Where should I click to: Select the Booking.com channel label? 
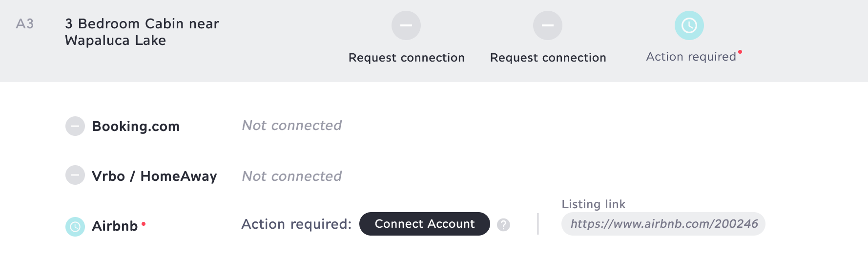pos(136,126)
